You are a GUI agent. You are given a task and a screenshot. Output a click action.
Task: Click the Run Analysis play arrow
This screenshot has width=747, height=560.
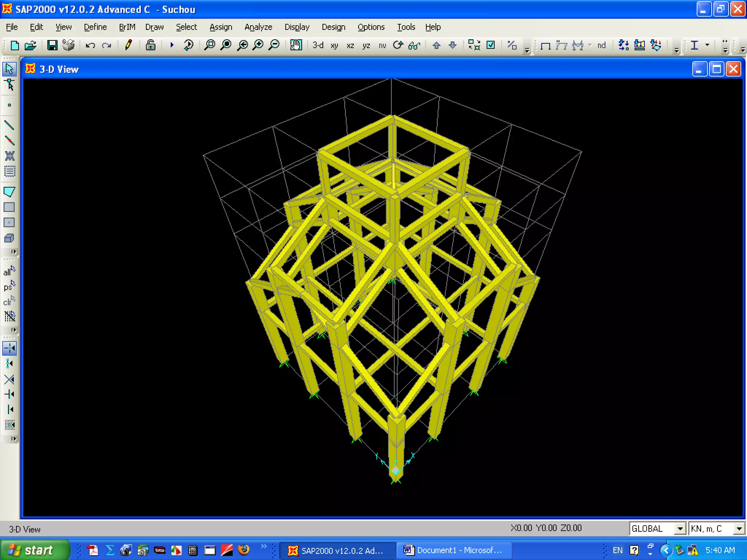click(172, 45)
